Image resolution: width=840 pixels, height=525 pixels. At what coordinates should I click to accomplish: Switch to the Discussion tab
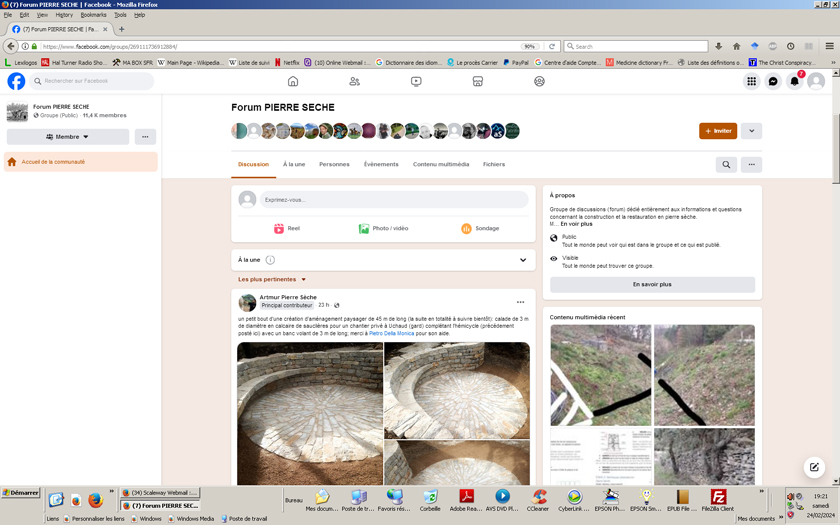(x=253, y=164)
